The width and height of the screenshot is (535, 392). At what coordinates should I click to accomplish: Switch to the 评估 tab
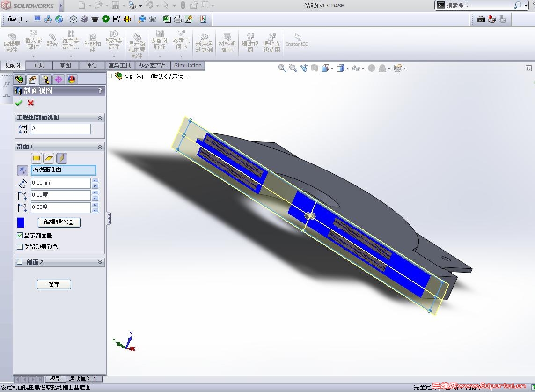tap(91, 65)
